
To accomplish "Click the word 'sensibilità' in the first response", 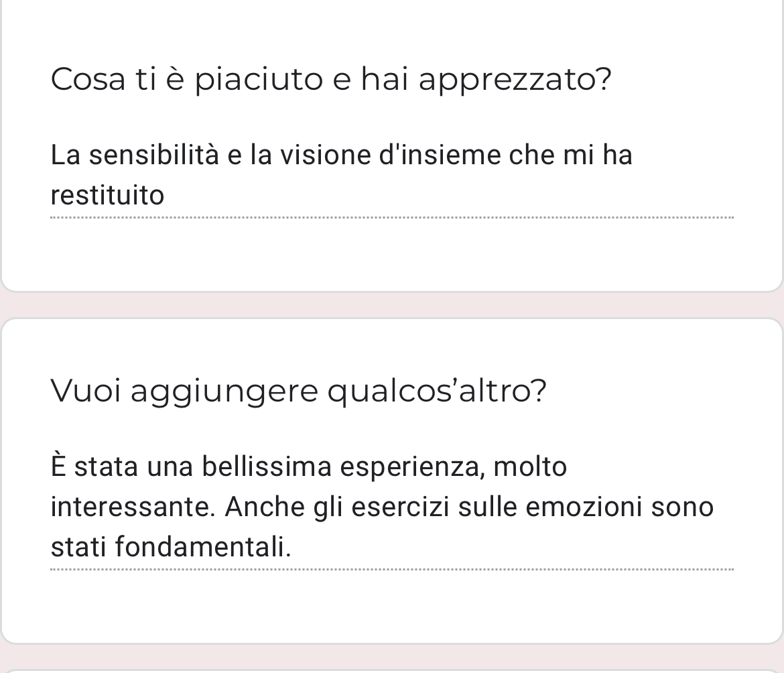I will 154,154.
